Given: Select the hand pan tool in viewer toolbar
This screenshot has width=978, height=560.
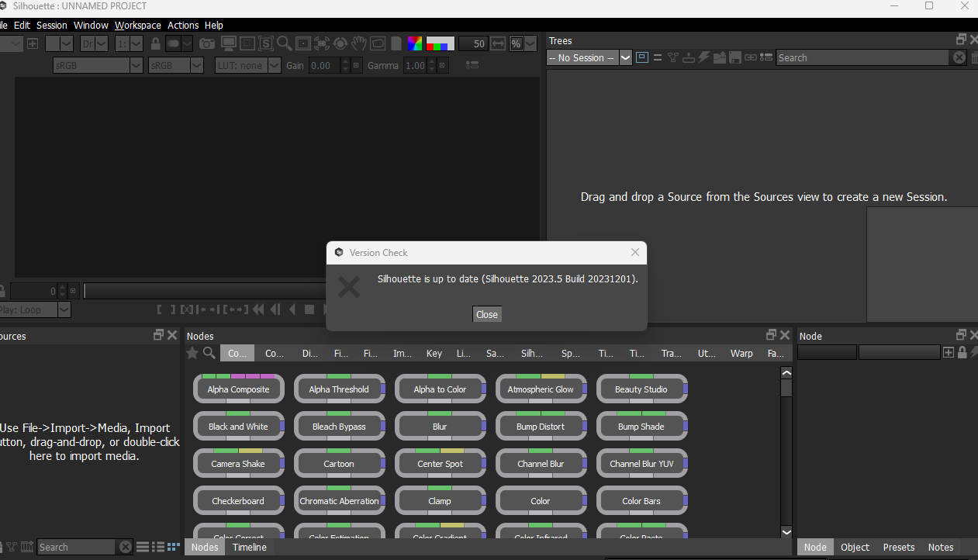Looking at the screenshot, I should click(x=358, y=43).
